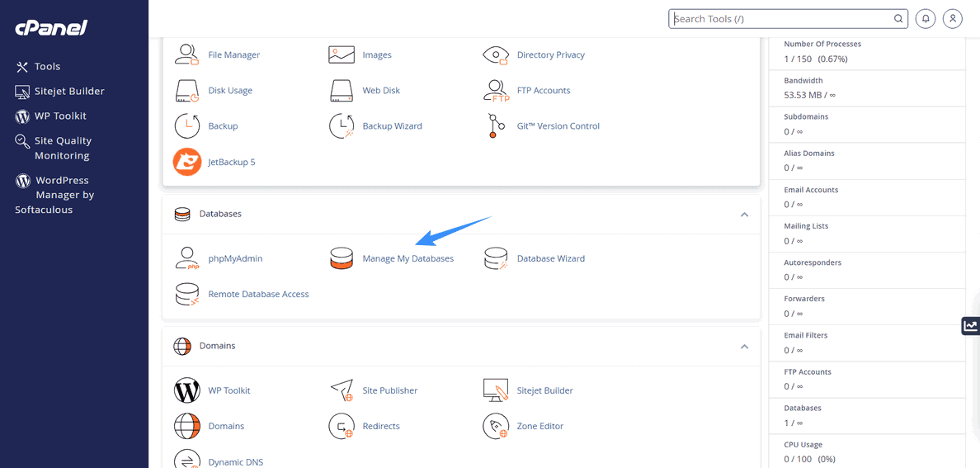Open the Database Wizard link
The width and height of the screenshot is (980, 468).
click(550, 258)
